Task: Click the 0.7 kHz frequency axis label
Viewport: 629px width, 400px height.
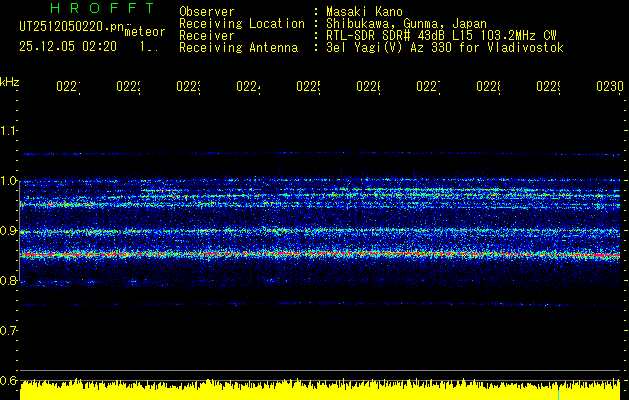Action: click(8, 331)
